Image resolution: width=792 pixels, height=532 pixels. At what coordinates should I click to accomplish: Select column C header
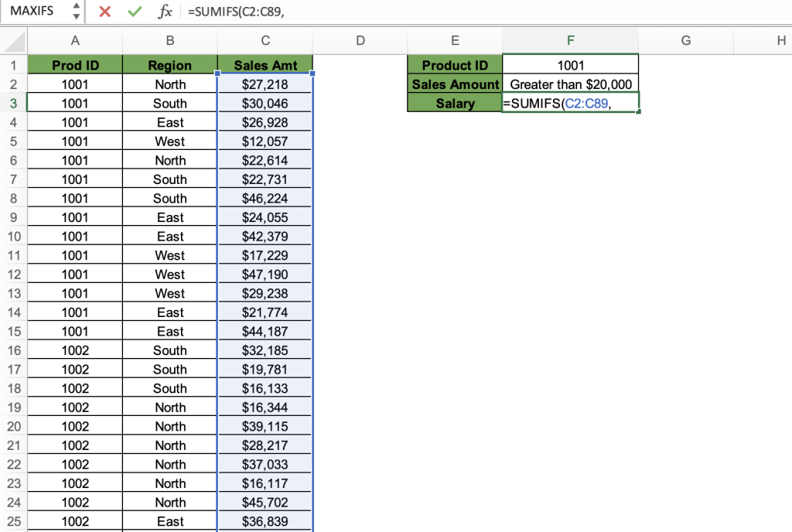tap(265, 41)
